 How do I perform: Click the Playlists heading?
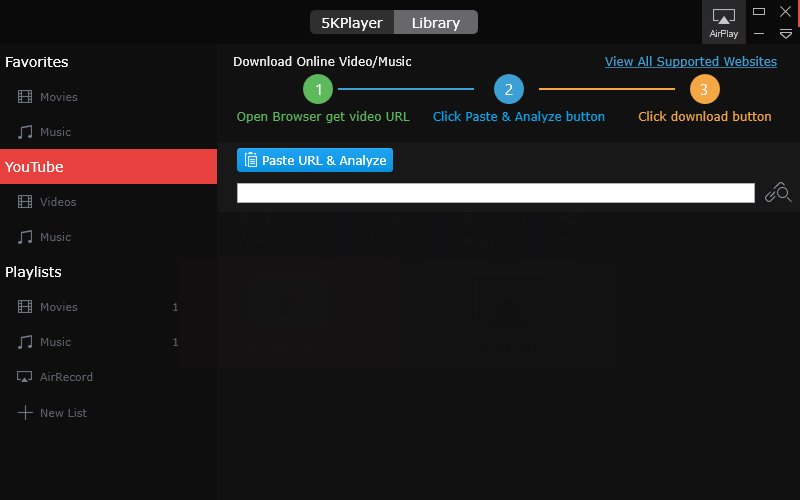tap(33, 272)
